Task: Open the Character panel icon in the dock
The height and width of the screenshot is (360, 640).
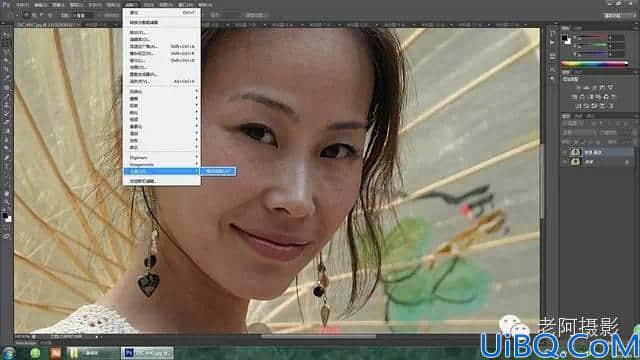Action: pyautogui.click(x=552, y=70)
